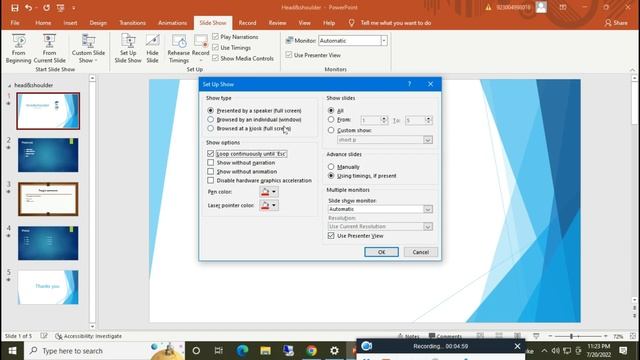Open Slide show monitor dropdown
640x360 pixels.
427,209
